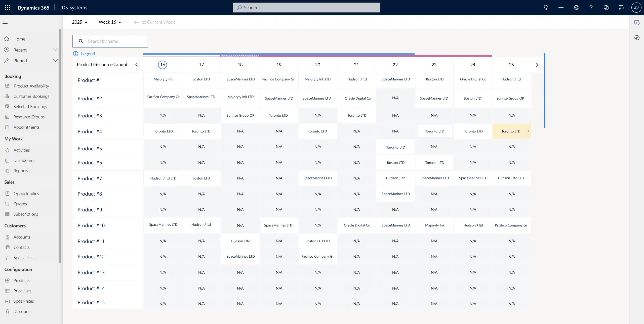This screenshot has width=644, height=324.
Task: Collapse the Recent section chevron
Action: tap(56, 50)
